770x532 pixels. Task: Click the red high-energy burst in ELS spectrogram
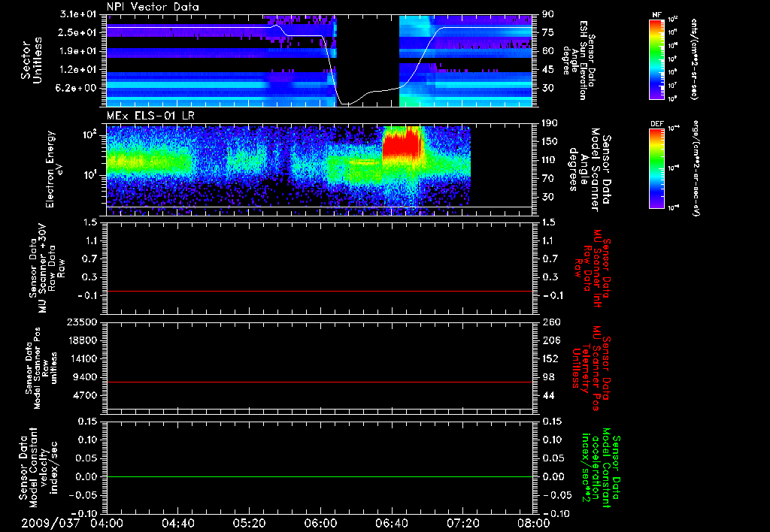(402, 144)
